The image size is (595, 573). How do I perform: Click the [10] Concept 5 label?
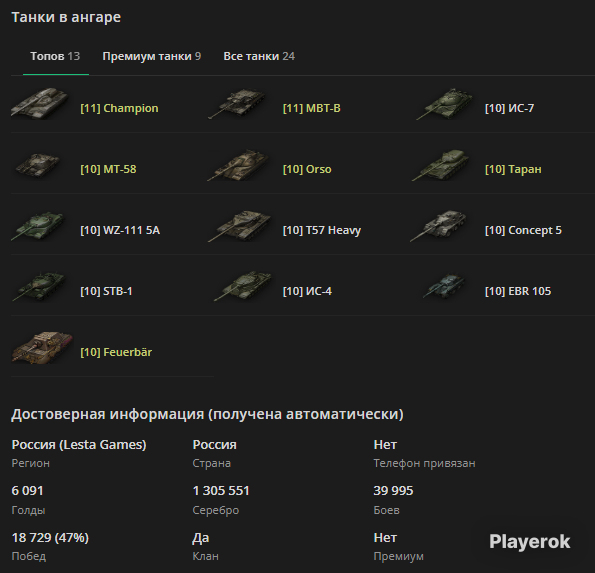pyautogui.click(x=523, y=230)
